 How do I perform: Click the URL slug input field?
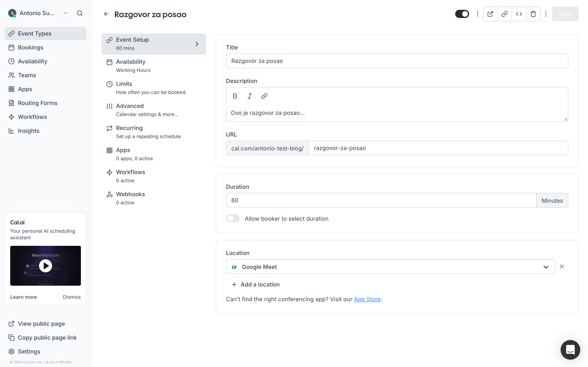pyautogui.click(x=438, y=148)
